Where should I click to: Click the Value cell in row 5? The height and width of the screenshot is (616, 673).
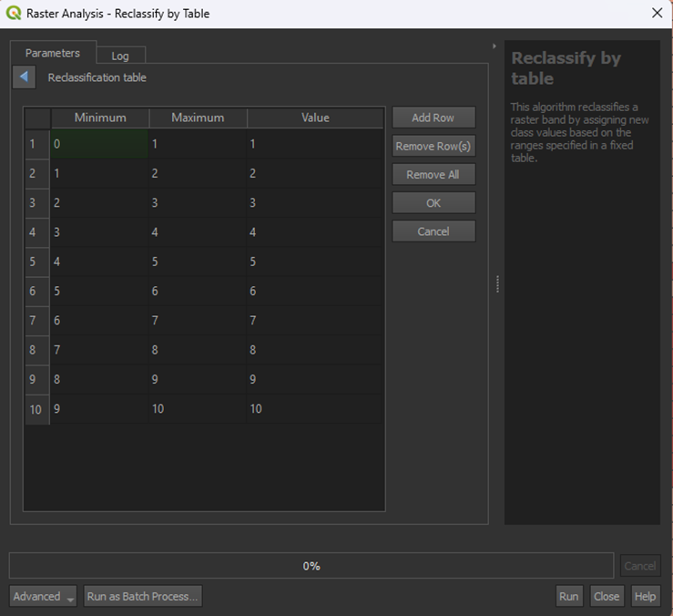click(315, 262)
